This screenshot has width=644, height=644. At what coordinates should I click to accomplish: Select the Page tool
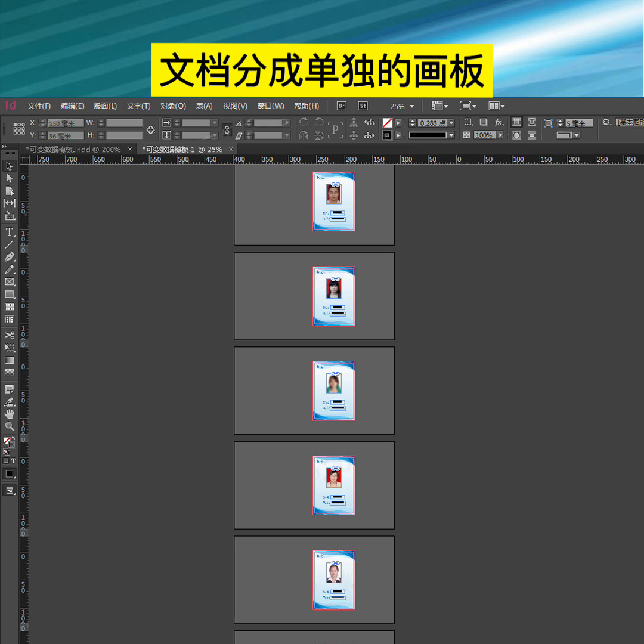click(10, 191)
